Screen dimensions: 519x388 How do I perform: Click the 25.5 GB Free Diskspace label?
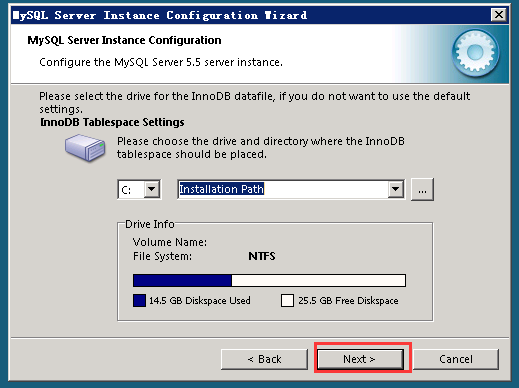point(348,300)
